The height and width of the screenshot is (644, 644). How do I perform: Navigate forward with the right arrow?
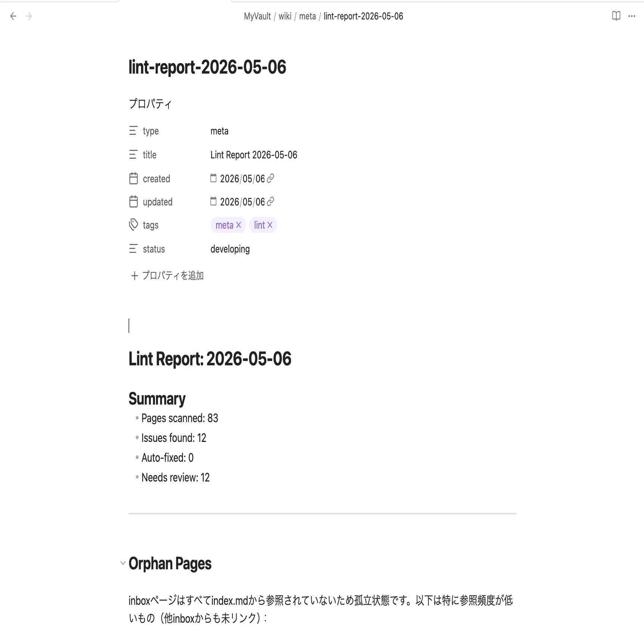pyautogui.click(x=29, y=16)
